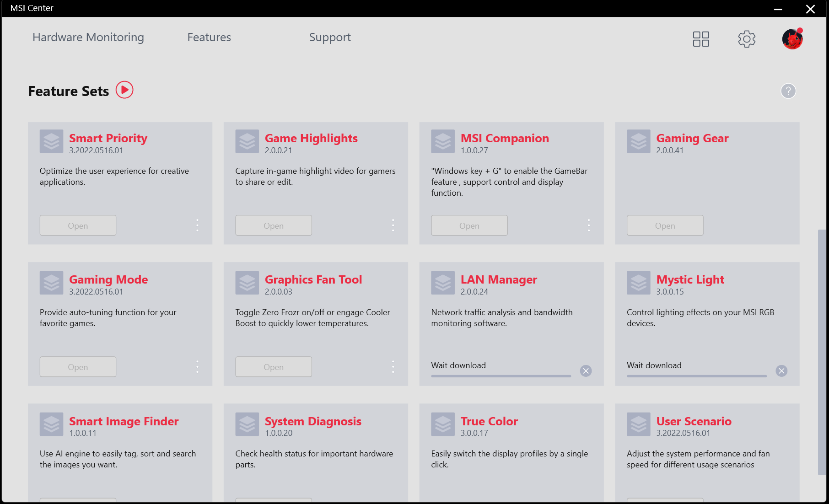Open MSI Companion more options dots
This screenshot has height=504, width=829.
tap(589, 225)
